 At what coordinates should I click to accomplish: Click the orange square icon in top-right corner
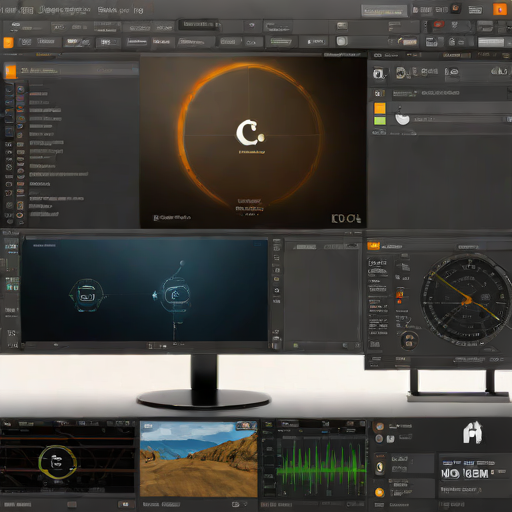(x=500, y=10)
